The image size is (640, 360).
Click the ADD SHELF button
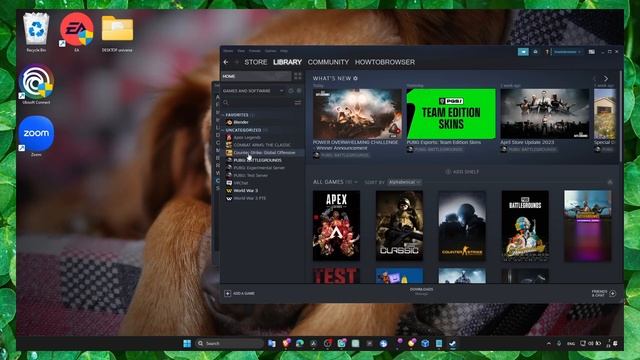pyautogui.click(x=462, y=172)
